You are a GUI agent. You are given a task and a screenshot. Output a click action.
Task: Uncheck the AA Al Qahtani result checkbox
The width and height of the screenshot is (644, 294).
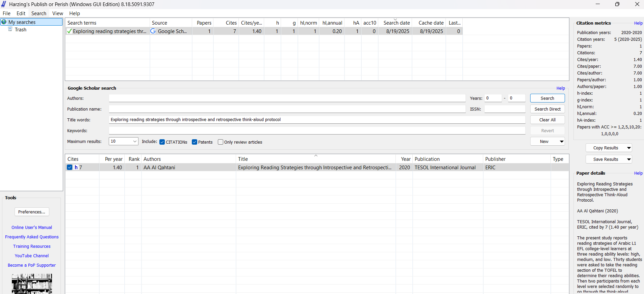[x=70, y=167]
